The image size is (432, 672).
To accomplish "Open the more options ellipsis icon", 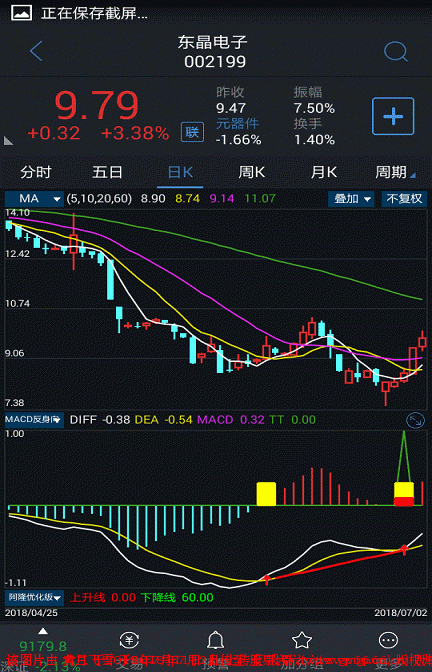I will click(x=388, y=640).
